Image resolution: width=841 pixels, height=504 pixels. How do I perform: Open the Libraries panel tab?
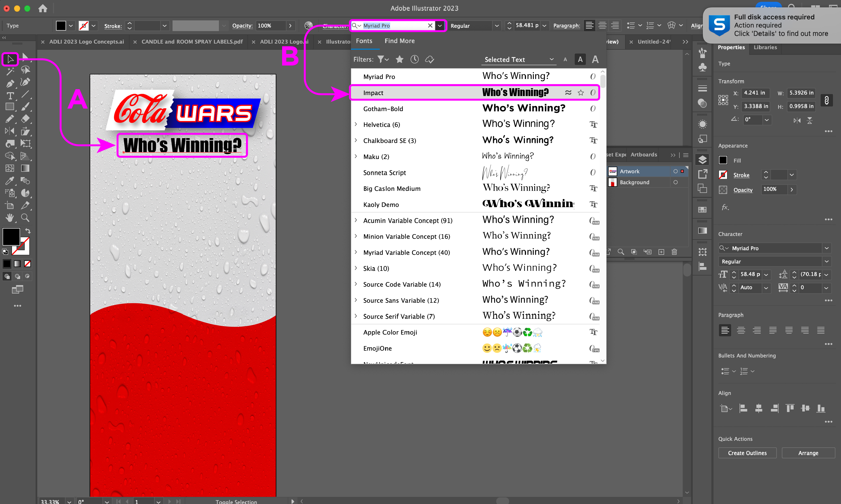765,47
